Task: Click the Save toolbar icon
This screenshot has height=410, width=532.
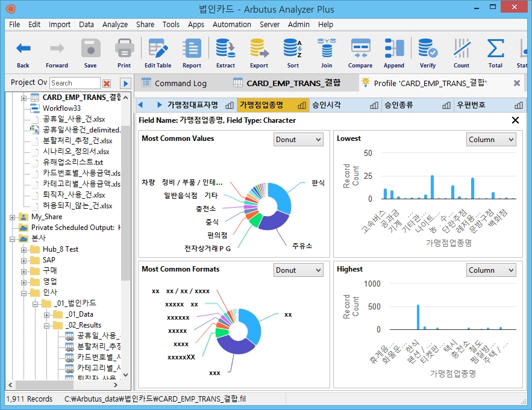Action: point(90,53)
